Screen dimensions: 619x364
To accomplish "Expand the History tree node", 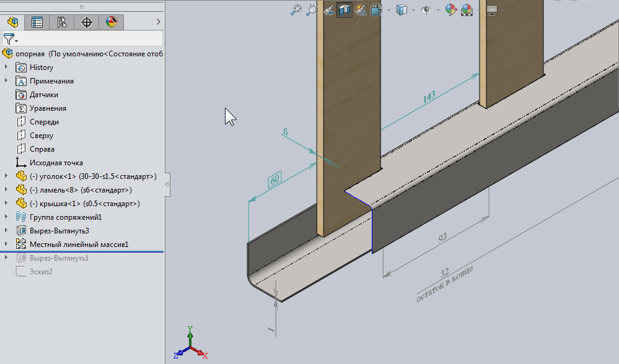I will (x=7, y=67).
